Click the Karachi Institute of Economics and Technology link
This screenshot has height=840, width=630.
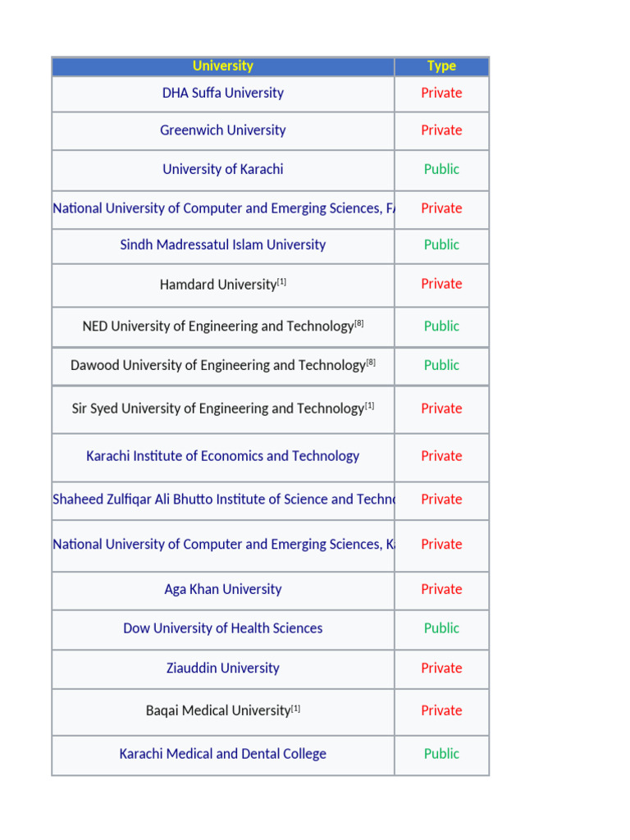click(222, 456)
